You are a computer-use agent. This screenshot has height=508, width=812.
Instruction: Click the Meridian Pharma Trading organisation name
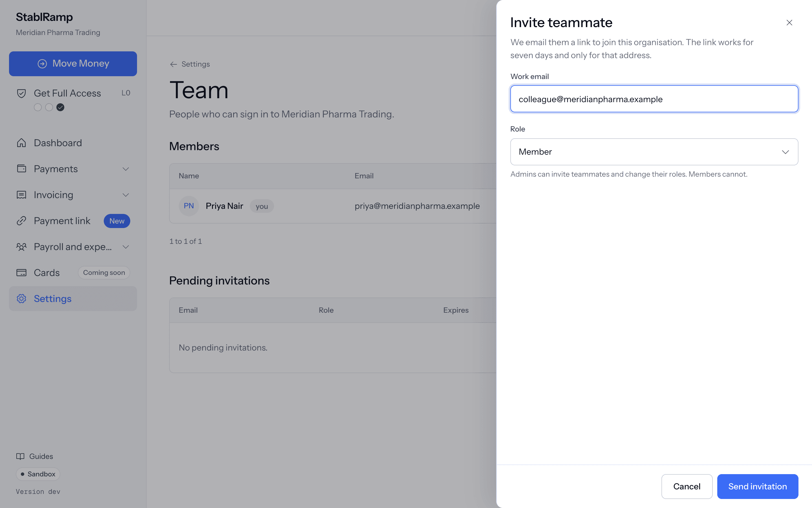58,32
